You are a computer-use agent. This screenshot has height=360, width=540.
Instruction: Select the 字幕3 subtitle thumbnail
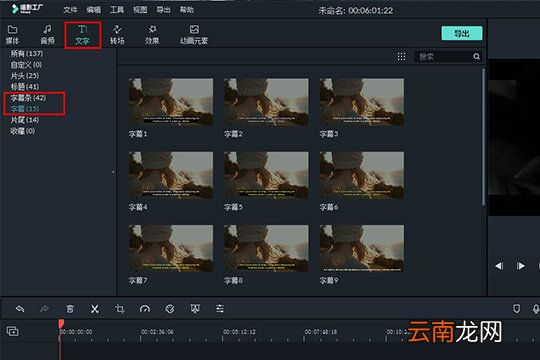[362, 102]
